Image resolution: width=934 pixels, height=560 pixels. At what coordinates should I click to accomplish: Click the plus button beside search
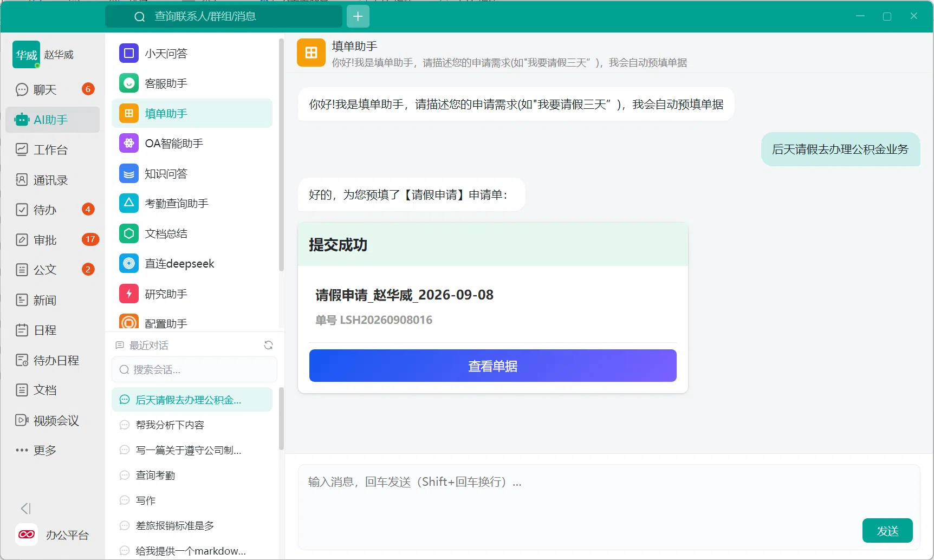tap(358, 16)
